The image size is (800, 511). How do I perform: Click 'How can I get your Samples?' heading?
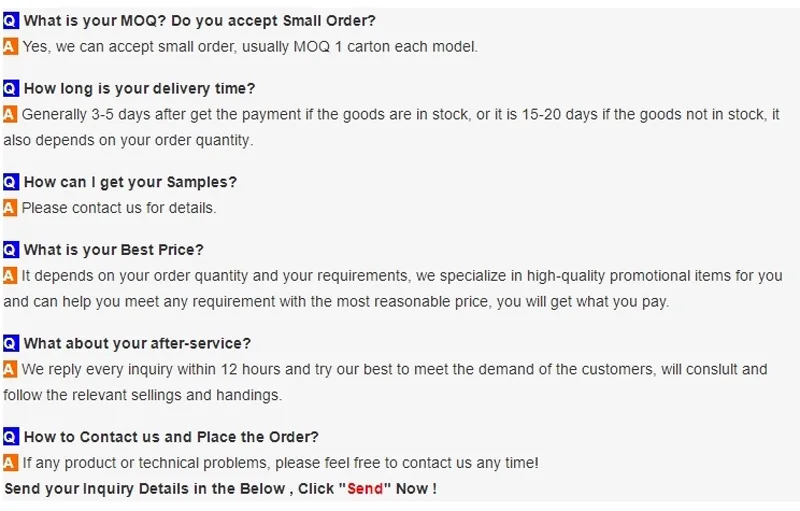point(130,182)
